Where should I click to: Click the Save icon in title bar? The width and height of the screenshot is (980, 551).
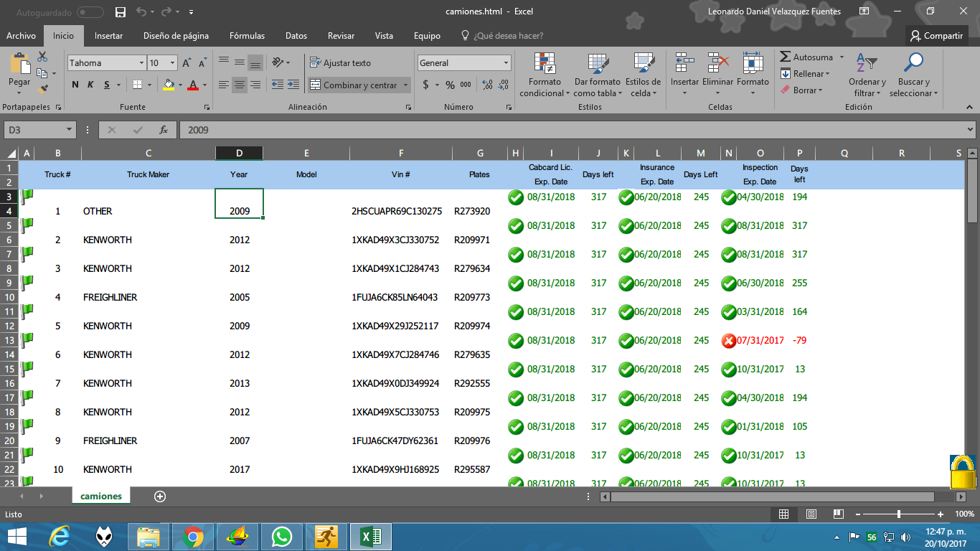(121, 12)
